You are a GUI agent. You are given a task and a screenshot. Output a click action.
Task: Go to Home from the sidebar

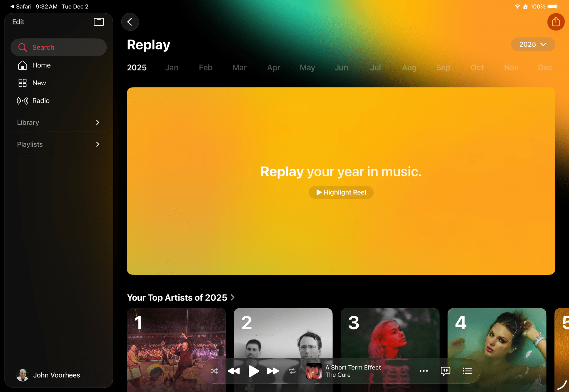(x=41, y=65)
